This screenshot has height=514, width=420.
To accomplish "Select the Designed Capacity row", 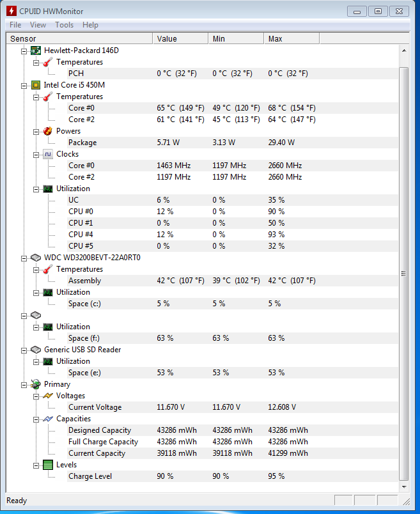I will click(x=233, y=430).
